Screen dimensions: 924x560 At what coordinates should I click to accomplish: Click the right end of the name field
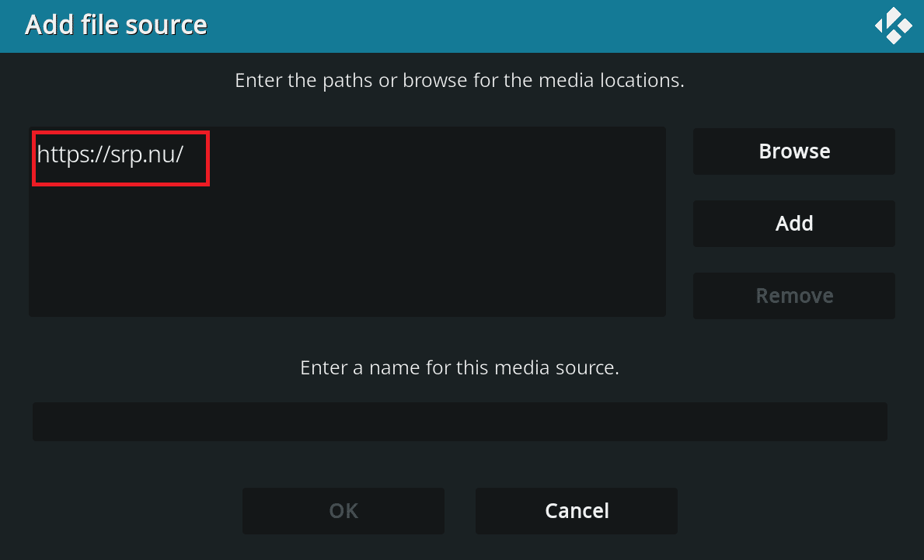(x=863, y=422)
